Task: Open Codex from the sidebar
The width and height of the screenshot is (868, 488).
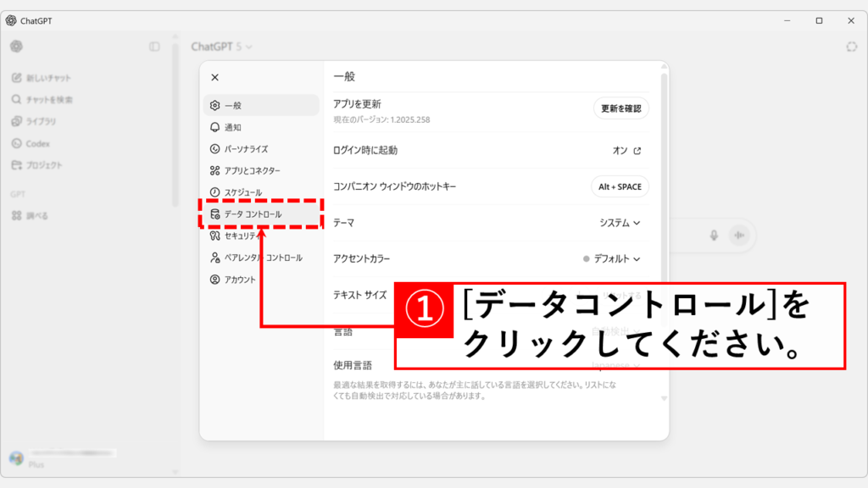Action: click(37, 143)
